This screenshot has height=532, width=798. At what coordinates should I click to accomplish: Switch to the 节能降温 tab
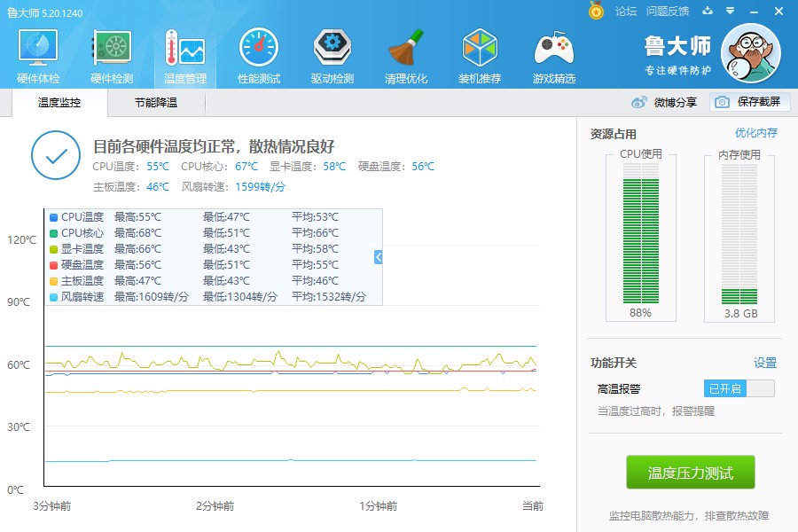coord(156,102)
